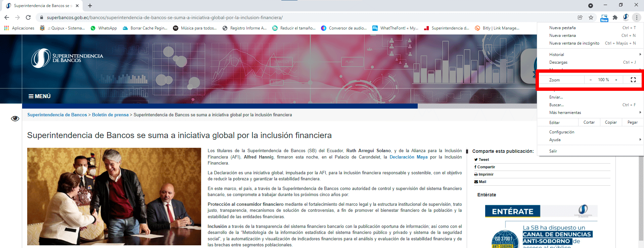
Task: Increase zoom with the plus button
Action: 616,80
